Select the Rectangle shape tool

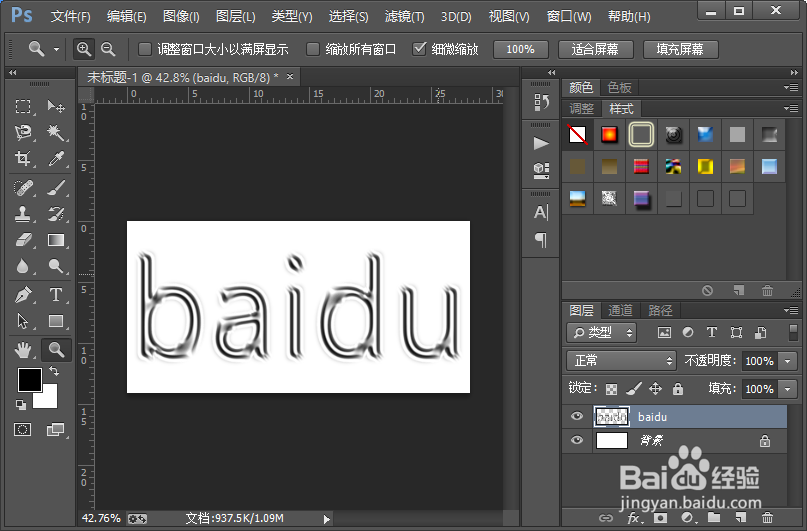coord(56,321)
